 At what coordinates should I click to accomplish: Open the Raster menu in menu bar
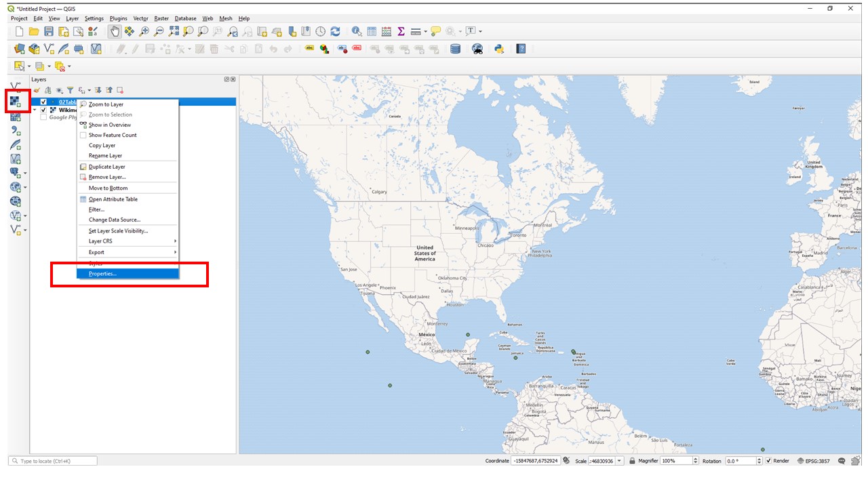161,18
